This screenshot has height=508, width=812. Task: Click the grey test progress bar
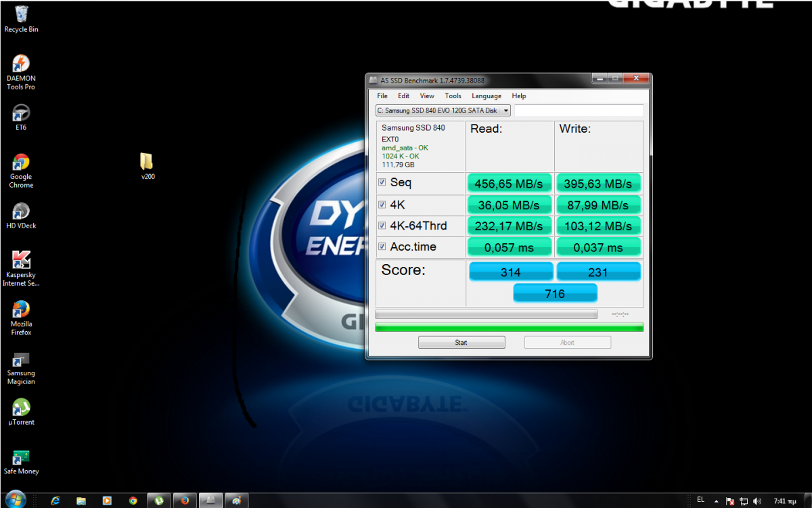(x=487, y=314)
